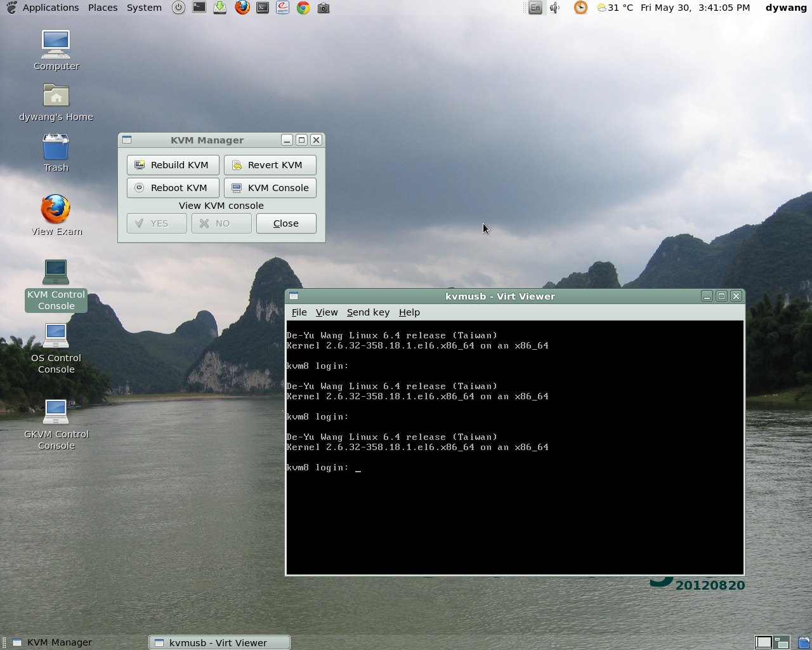Click the Rebuild KVM button
Screen dimensions: 812x650
(x=173, y=164)
